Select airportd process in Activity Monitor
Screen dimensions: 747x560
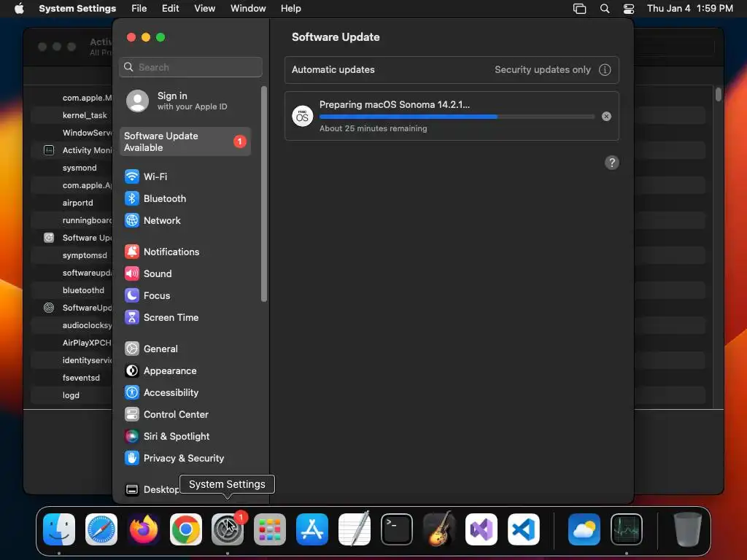click(71, 203)
